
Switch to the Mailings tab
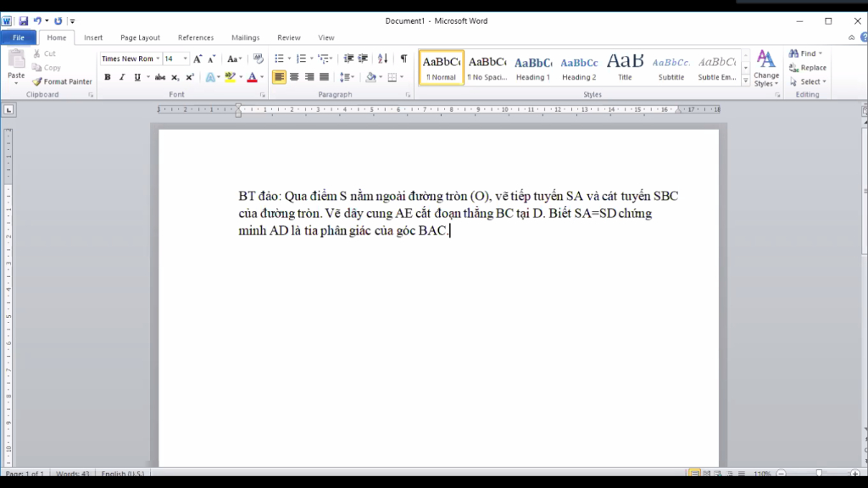245,37
